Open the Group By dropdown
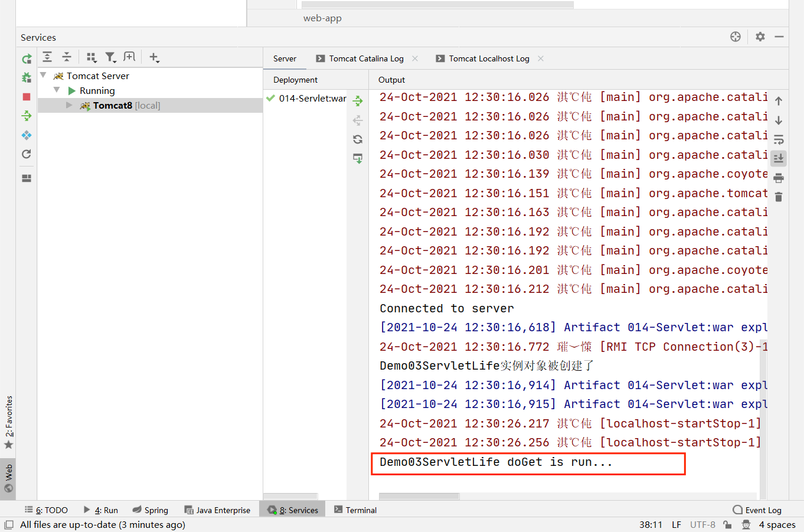The image size is (804, 532). coord(91,57)
